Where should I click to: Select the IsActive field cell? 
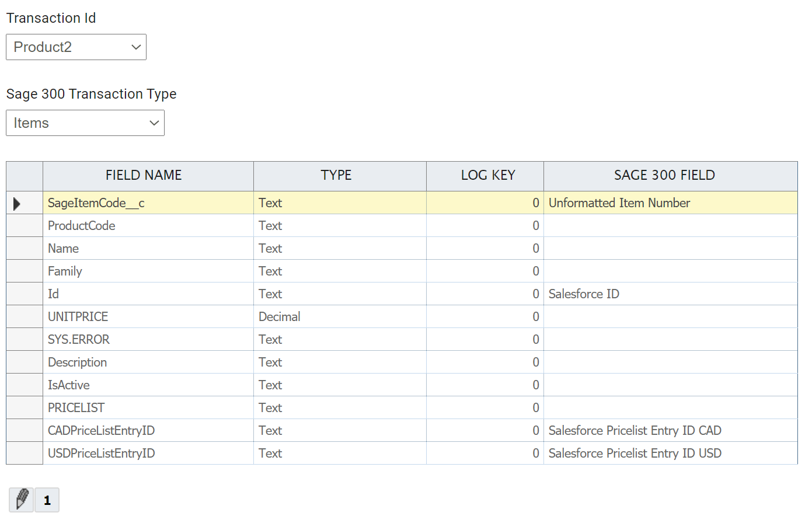coord(148,385)
